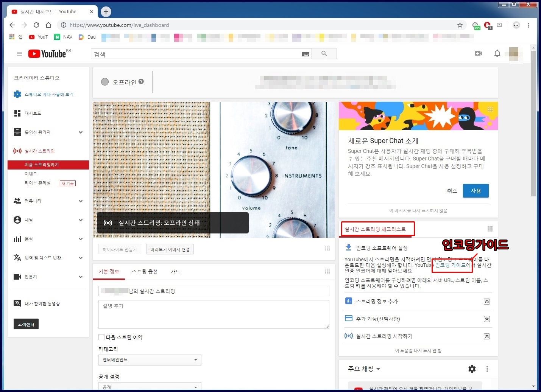This screenshot has width=541, height=392.
Task: Open the notifications bell
Action: click(x=497, y=53)
